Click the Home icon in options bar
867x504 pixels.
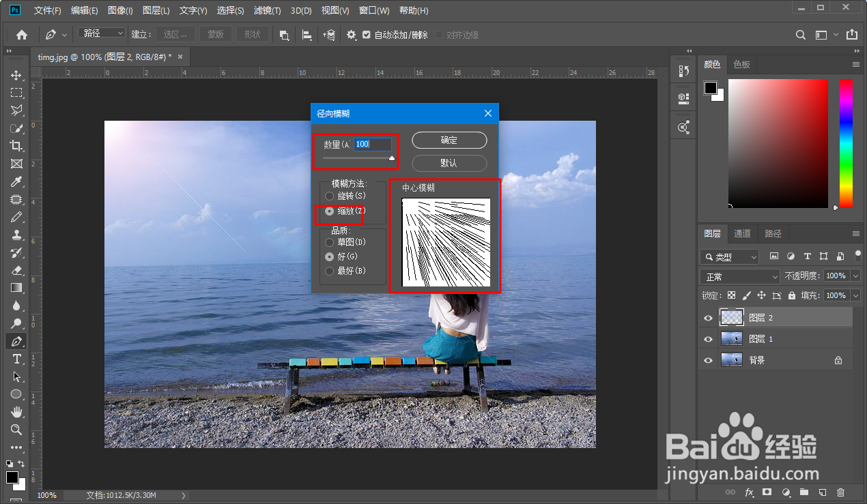22,35
